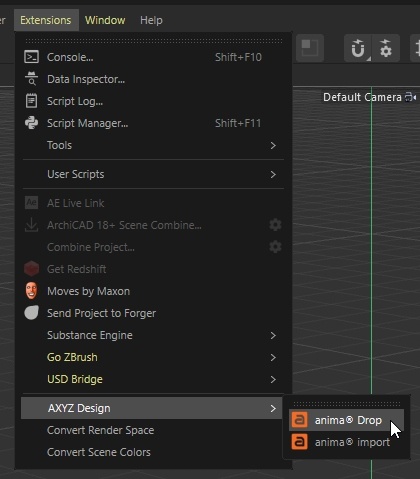Expand the Substance Engine submenu
The width and height of the screenshot is (420, 479).
[x=153, y=335]
